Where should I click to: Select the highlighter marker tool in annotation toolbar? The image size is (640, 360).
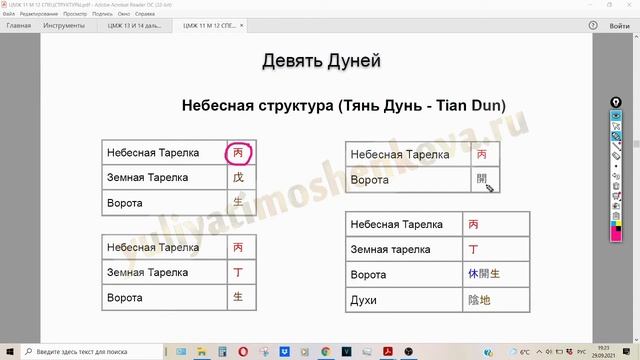coord(616,136)
